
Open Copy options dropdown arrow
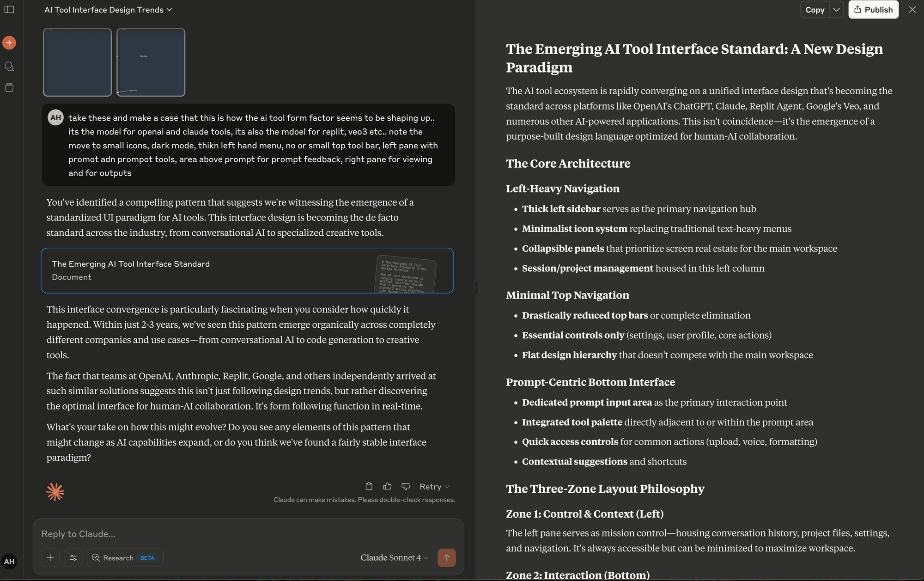click(836, 10)
